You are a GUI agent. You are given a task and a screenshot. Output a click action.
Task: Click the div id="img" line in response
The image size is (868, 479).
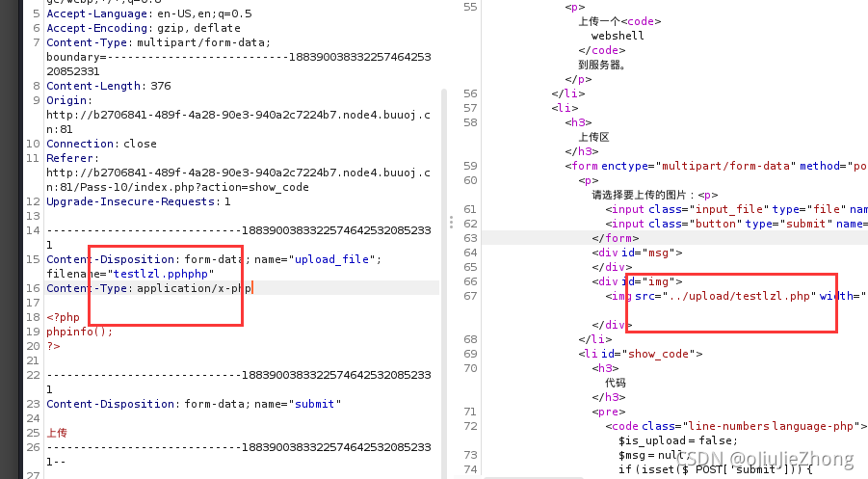[x=637, y=281]
